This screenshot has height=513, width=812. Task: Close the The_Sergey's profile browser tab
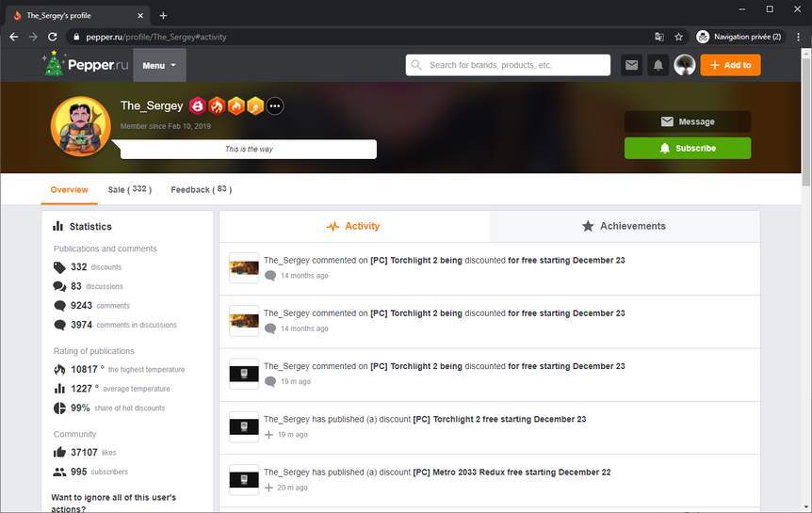click(140, 15)
